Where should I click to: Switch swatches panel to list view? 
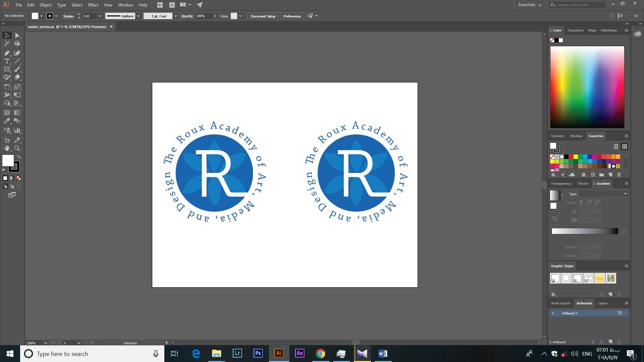point(616,146)
